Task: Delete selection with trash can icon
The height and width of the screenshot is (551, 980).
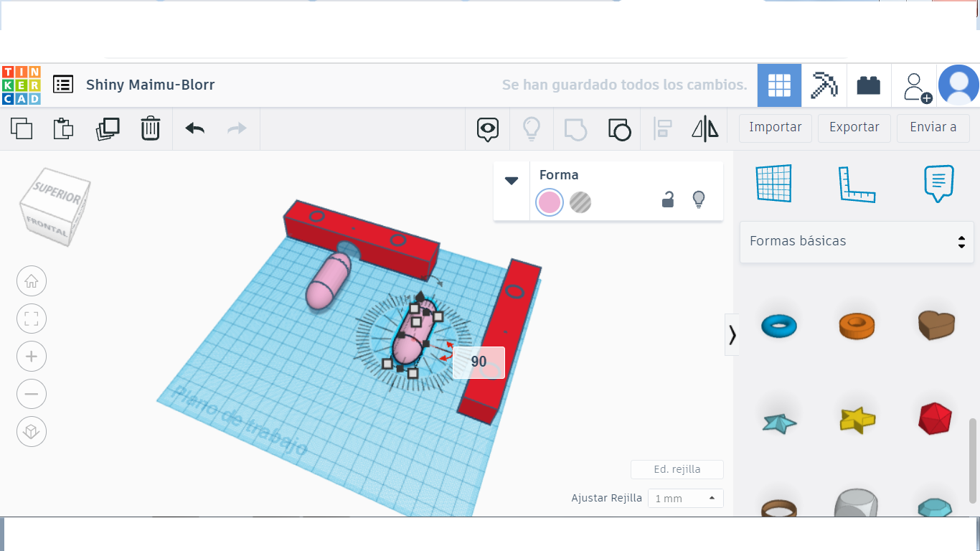Action: coord(151,128)
